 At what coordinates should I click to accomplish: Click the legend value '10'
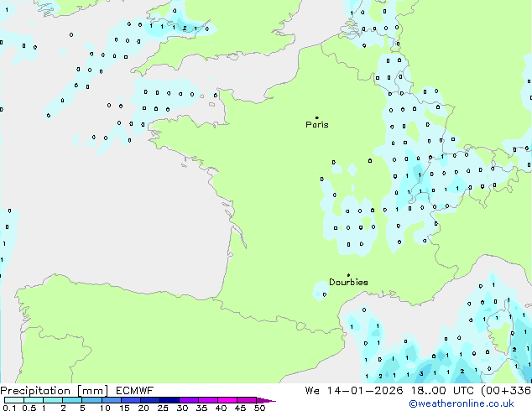coord(105,408)
